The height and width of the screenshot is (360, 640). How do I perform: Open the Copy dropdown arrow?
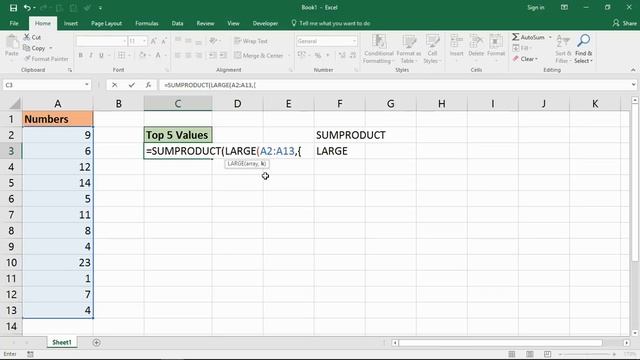click(51, 48)
